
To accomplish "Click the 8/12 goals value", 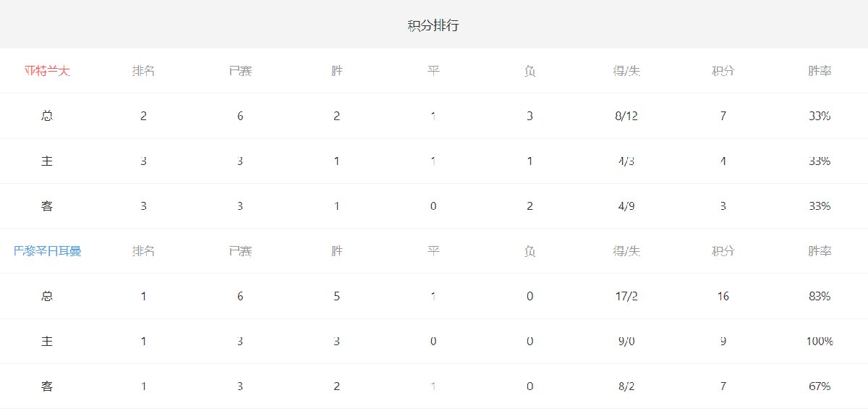I will 626,116.
